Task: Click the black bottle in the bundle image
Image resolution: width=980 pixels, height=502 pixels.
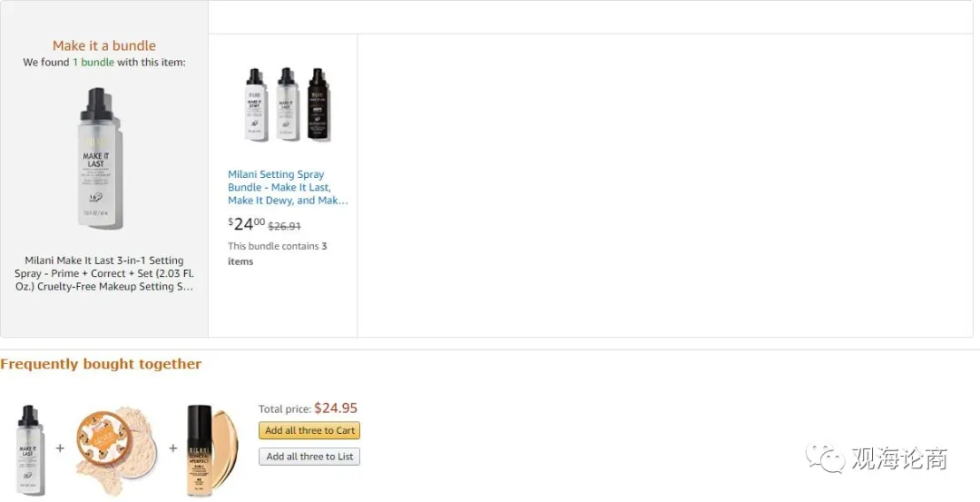Action: point(318,104)
